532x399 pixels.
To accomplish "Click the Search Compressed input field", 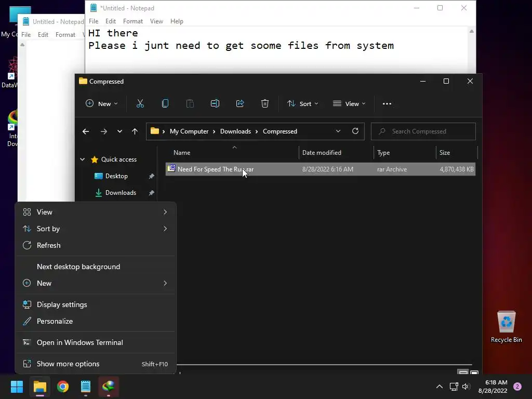I will tap(423, 131).
